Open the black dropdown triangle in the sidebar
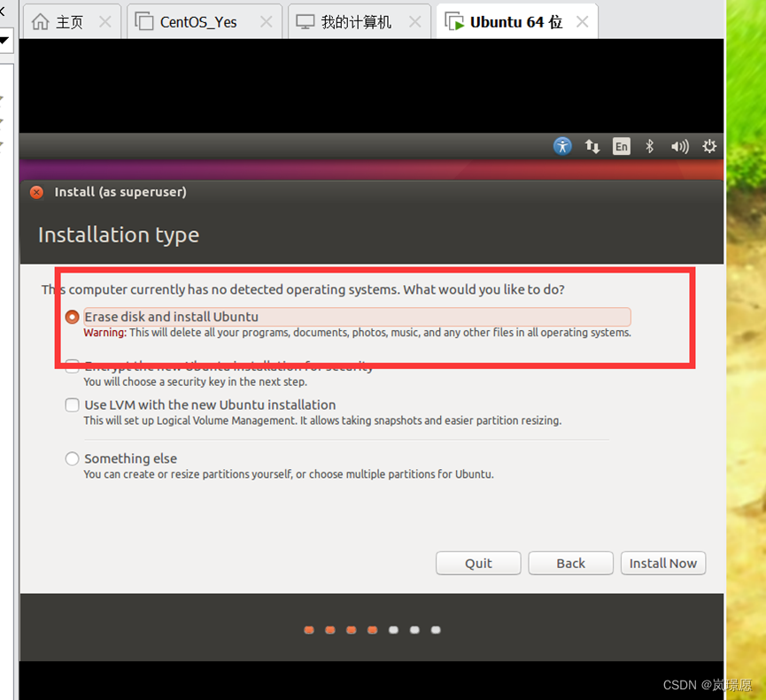The height and width of the screenshot is (700, 766). 5,40
